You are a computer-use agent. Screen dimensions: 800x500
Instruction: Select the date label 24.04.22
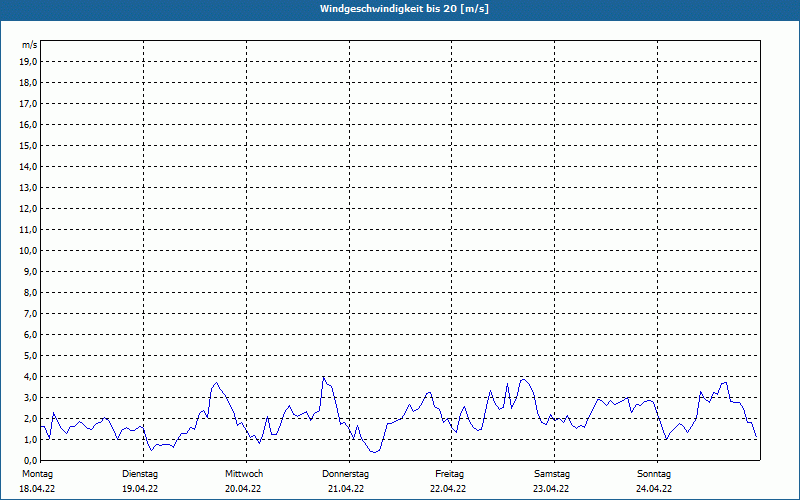(x=654, y=489)
